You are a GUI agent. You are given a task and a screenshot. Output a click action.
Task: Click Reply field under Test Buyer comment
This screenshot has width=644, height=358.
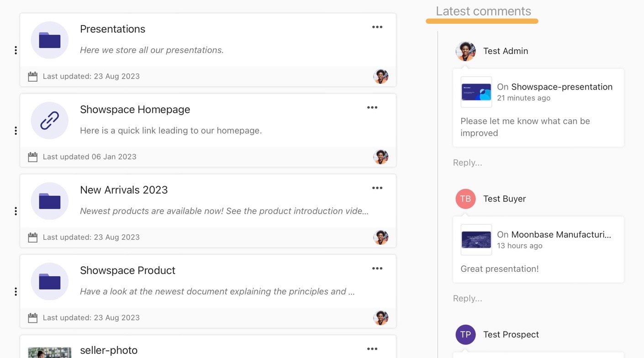coord(467,298)
